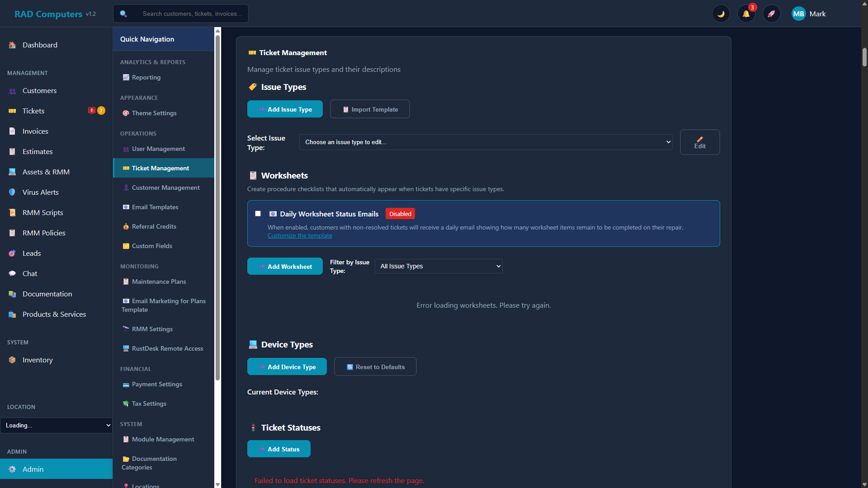
Task: Open the Customize the template link
Action: click(x=299, y=235)
